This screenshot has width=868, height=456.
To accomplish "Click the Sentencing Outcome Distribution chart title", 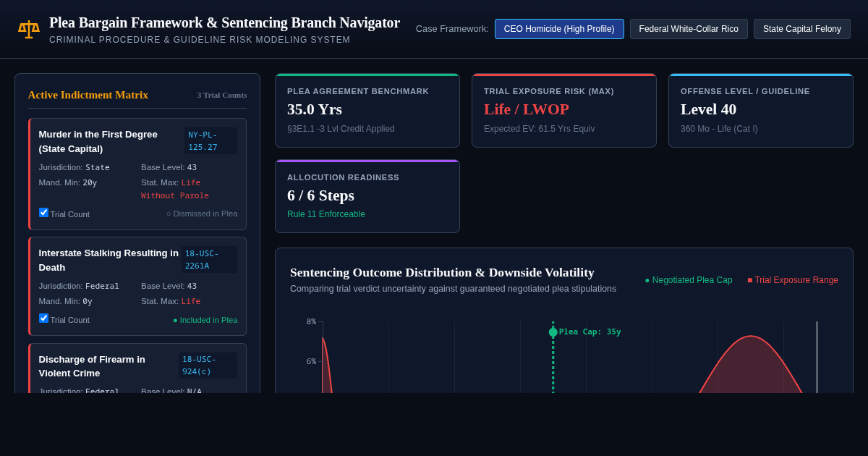I will tap(442, 272).
